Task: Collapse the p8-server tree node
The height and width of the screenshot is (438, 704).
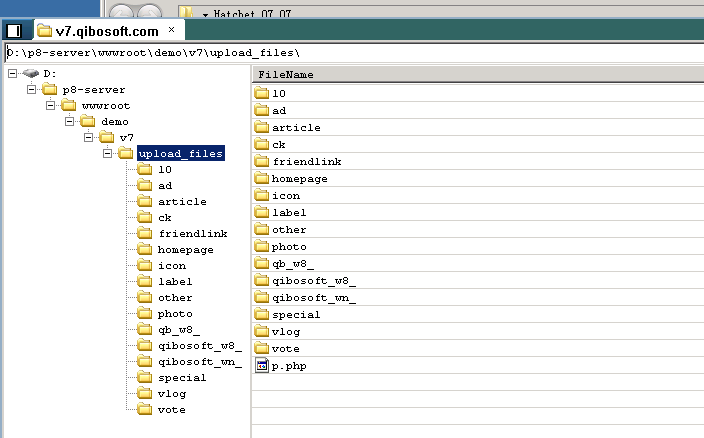Action: [x=30, y=90]
